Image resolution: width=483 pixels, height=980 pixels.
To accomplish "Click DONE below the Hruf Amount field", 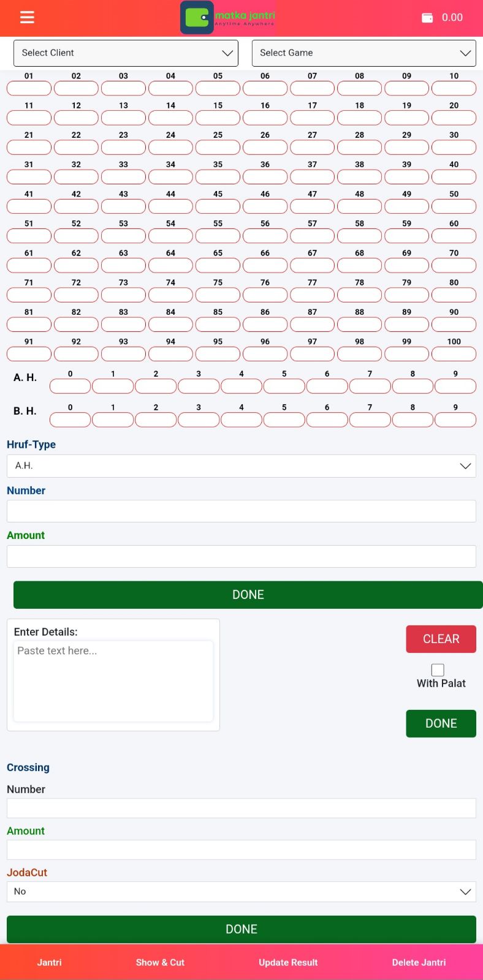I will point(248,595).
